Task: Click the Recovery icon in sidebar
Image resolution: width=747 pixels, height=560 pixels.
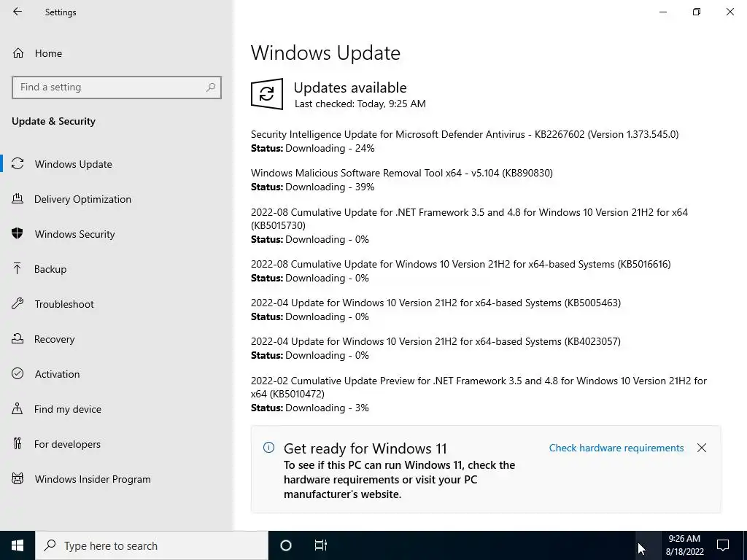Action: coord(18,338)
